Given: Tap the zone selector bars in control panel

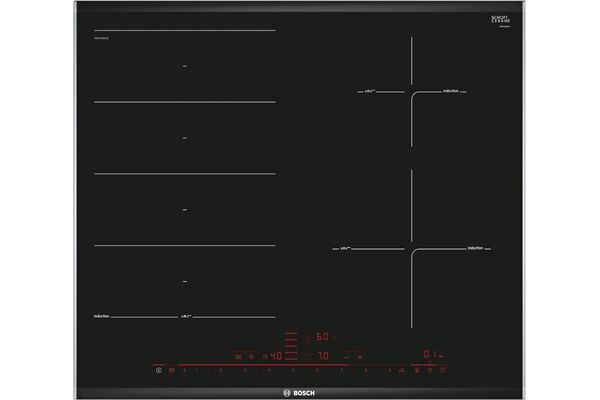Looking at the screenshot, I should coord(286,346).
